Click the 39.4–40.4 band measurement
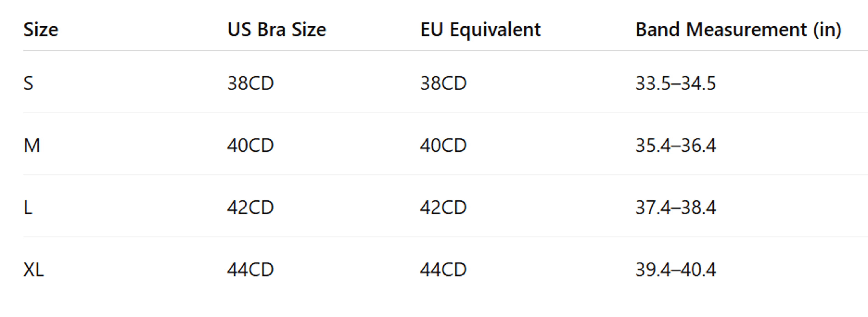The image size is (868, 317). (676, 270)
